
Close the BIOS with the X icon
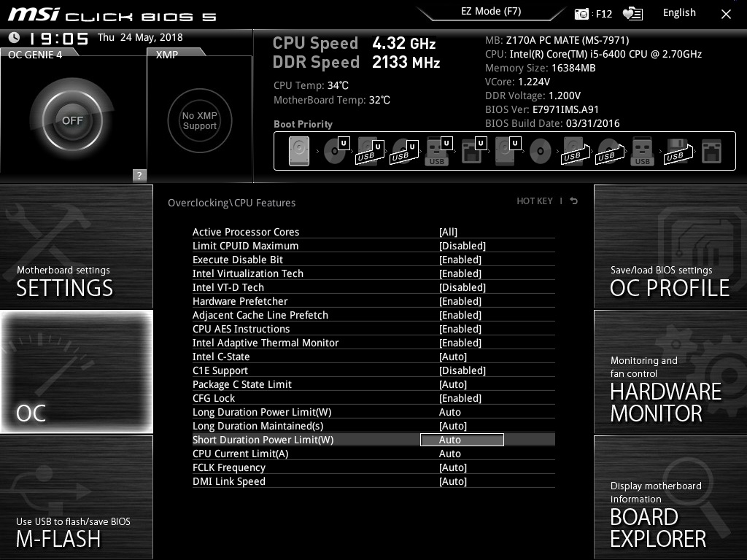726,15
